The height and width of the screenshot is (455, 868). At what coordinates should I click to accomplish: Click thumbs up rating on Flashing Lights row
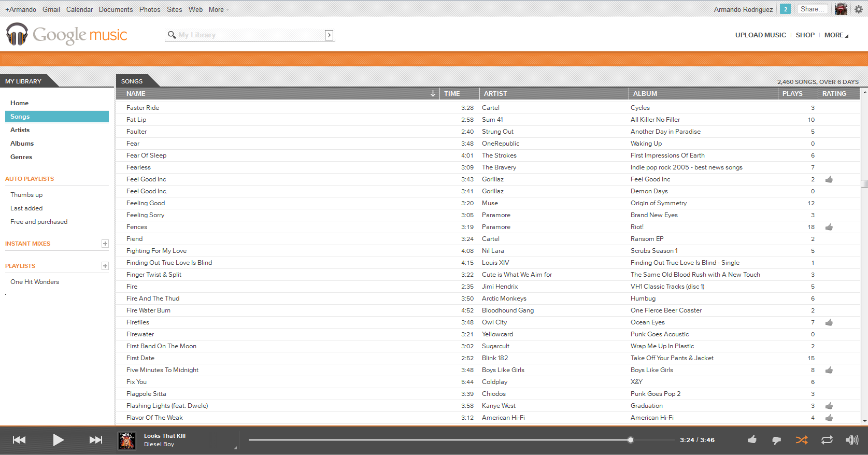pos(829,406)
